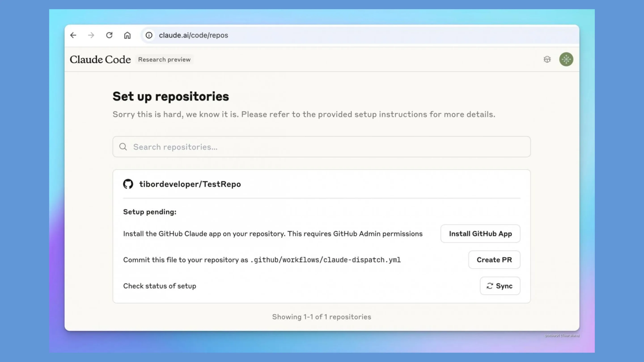Click the Research preview badge
The image size is (644, 362).
(164, 59)
